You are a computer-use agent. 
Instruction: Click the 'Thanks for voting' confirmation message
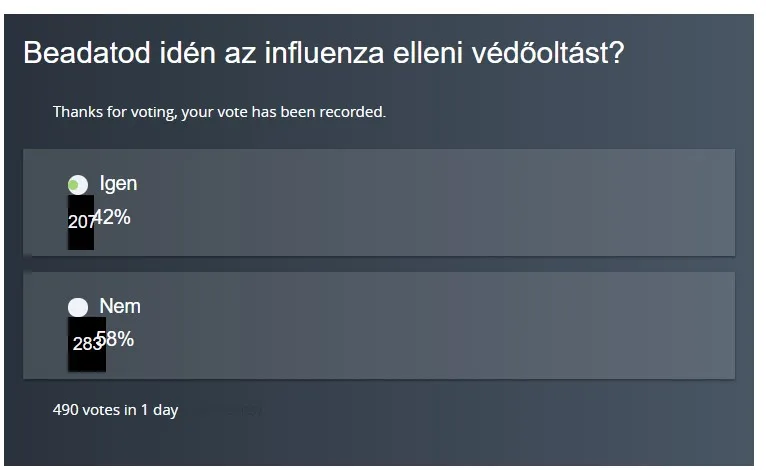[x=219, y=112]
